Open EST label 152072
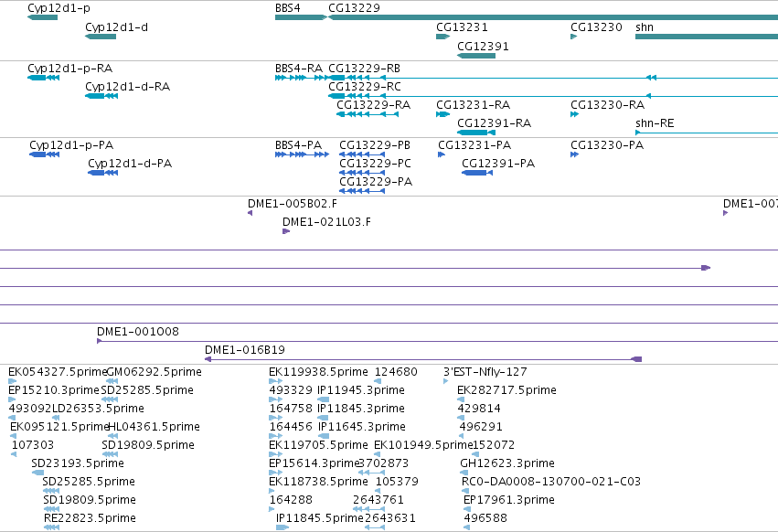This screenshot has height=532, width=778. tap(493, 445)
